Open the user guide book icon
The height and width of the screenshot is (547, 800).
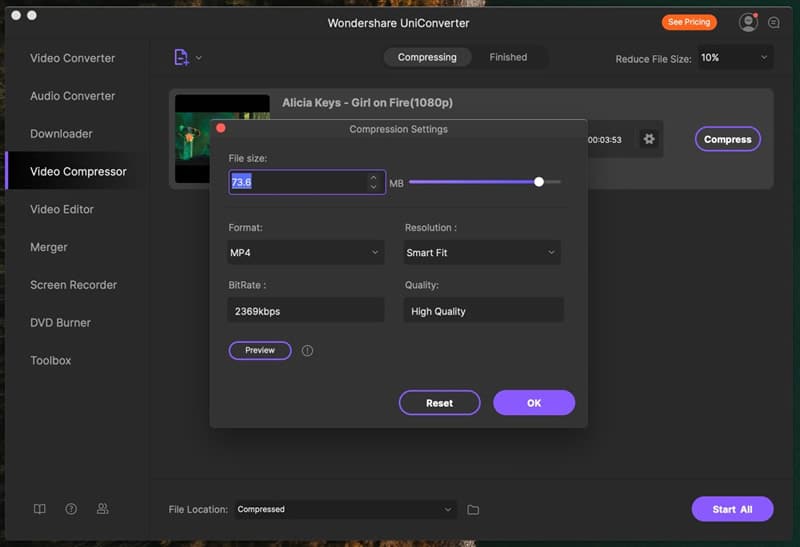pyautogui.click(x=39, y=509)
